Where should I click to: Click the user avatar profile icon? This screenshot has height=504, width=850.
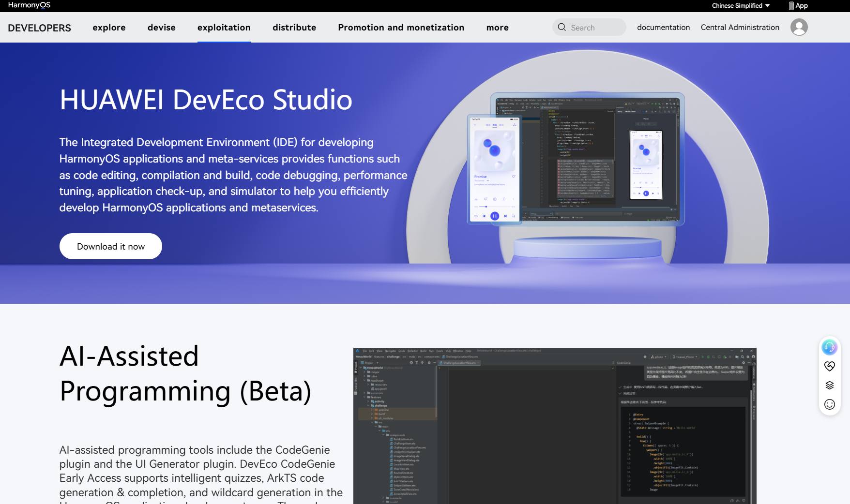point(799,27)
